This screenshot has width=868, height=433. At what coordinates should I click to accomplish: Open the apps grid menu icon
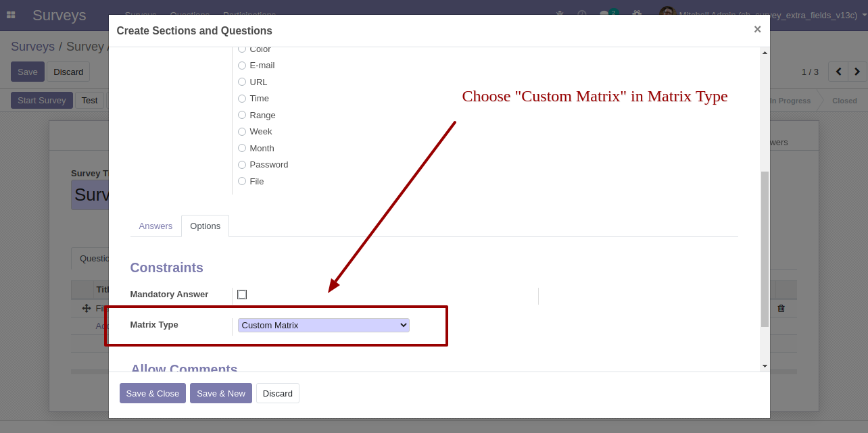pyautogui.click(x=11, y=15)
